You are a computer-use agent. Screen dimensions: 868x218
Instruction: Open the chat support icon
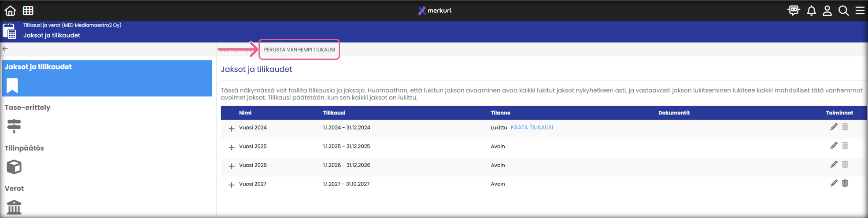click(794, 11)
